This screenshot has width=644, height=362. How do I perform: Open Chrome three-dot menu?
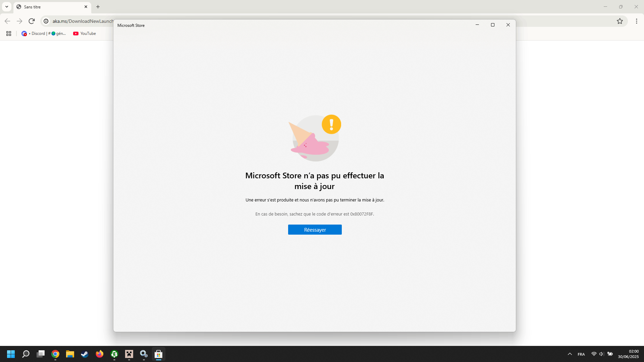(x=636, y=21)
